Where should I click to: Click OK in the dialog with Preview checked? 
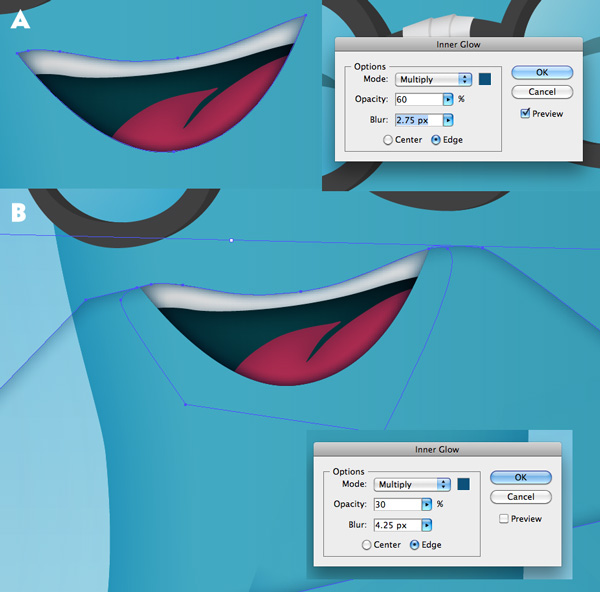point(541,72)
